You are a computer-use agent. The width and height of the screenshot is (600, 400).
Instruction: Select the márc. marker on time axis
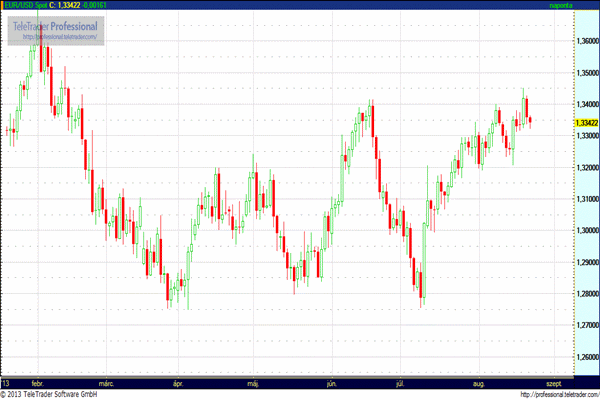tap(106, 382)
